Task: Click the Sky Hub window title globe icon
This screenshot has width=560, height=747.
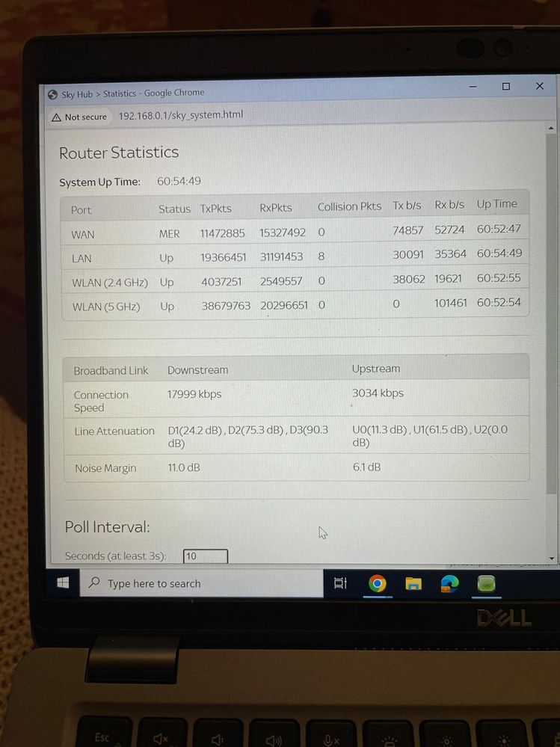Action: [x=52, y=94]
